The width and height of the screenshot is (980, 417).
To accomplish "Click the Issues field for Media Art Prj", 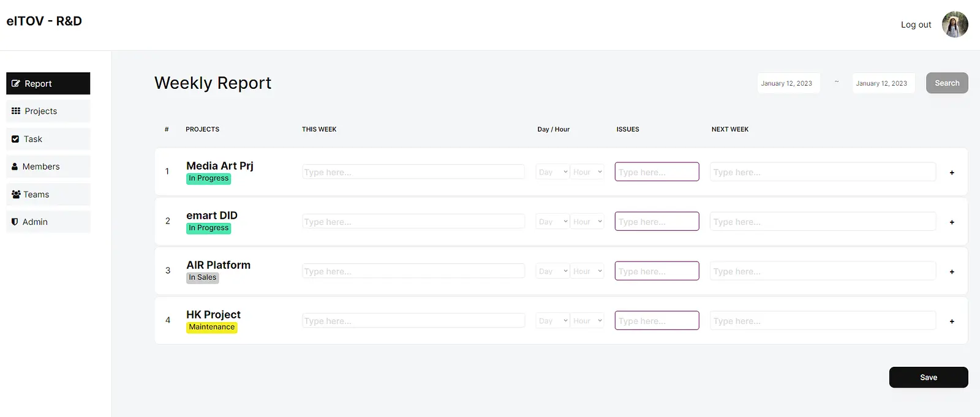I will coord(657,172).
